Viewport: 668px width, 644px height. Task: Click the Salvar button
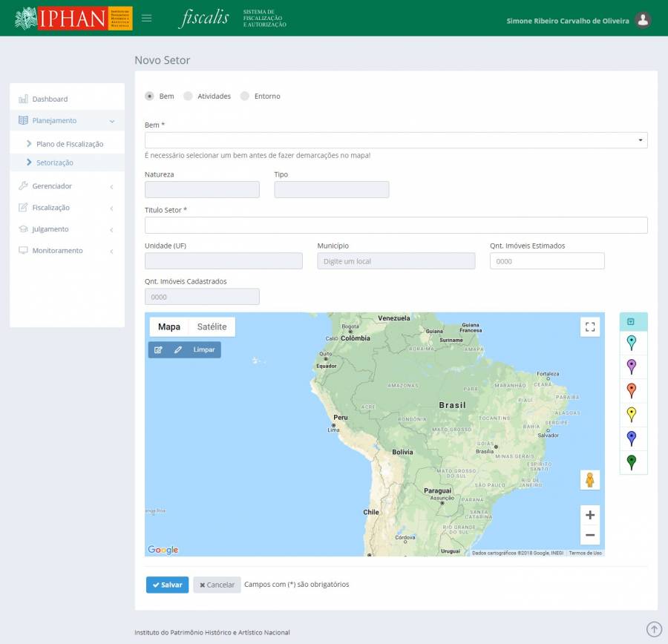coord(167,585)
